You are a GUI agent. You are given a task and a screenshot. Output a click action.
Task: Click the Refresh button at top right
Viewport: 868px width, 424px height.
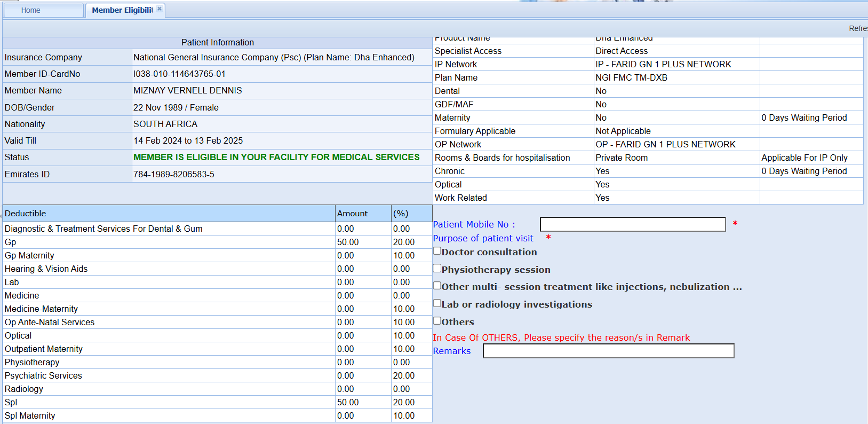point(857,28)
